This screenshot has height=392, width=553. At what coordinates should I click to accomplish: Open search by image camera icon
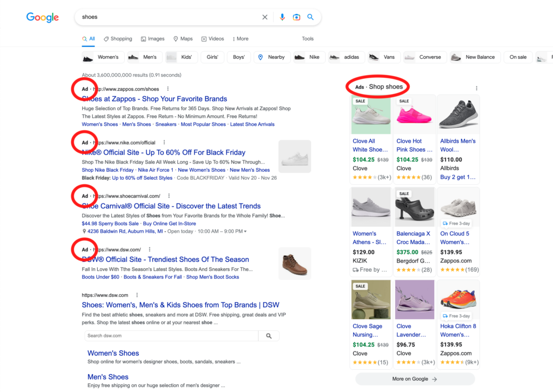click(296, 17)
